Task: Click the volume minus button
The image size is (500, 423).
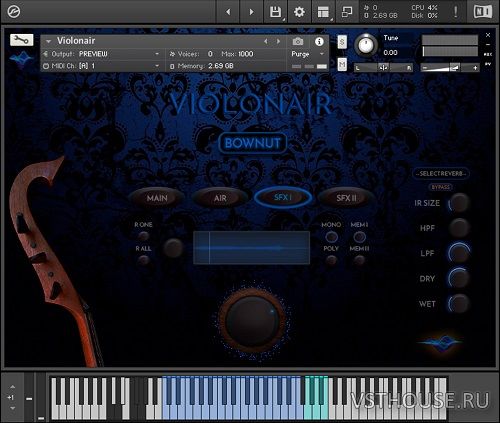Action: pyautogui.click(x=425, y=68)
